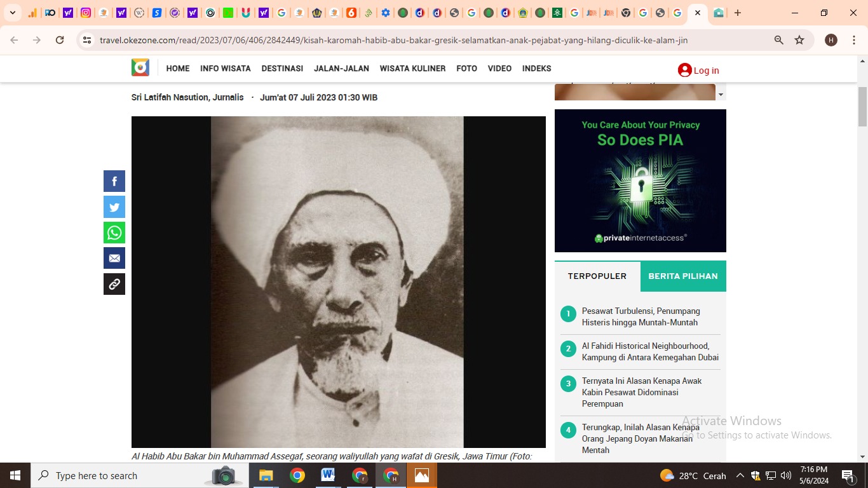Share the article via WhatsApp
Image resolution: width=868 pixels, height=488 pixels.
click(x=114, y=232)
